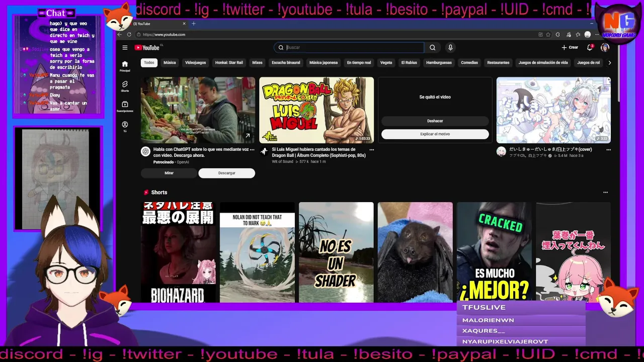This screenshot has width=644, height=362.
Task: Select the Música japonesa chip
Action: [324, 63]
